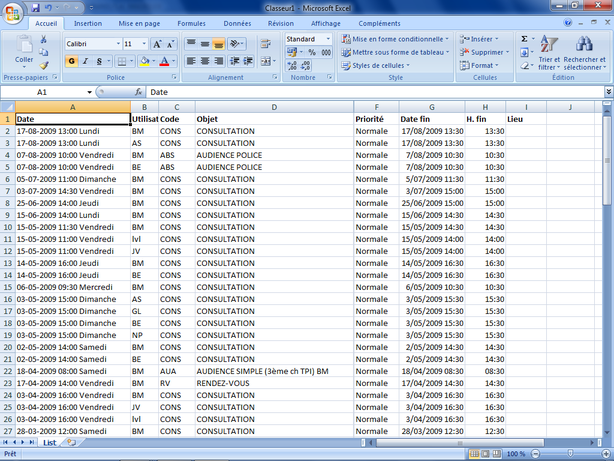Screen dimensions: 614x461
Task: Open the Données ribbon tab
Action: [237, 23]
